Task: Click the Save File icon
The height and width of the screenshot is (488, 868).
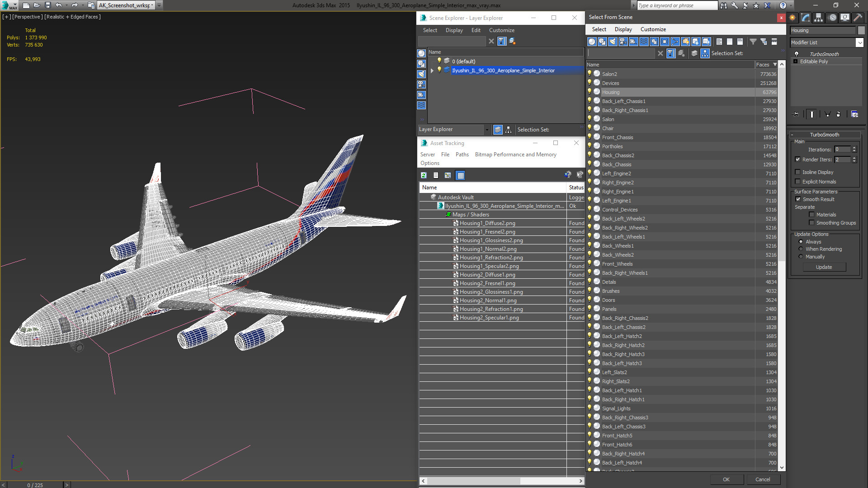Action: pyautogui.click(x=47, y=5)
